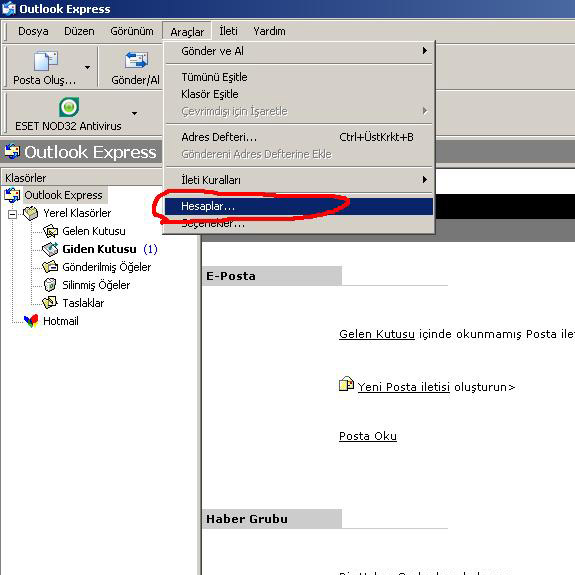Click the Outlook Express tree root icon
The width and height of the screenshot is (575, 575).
tap(12, 195)
